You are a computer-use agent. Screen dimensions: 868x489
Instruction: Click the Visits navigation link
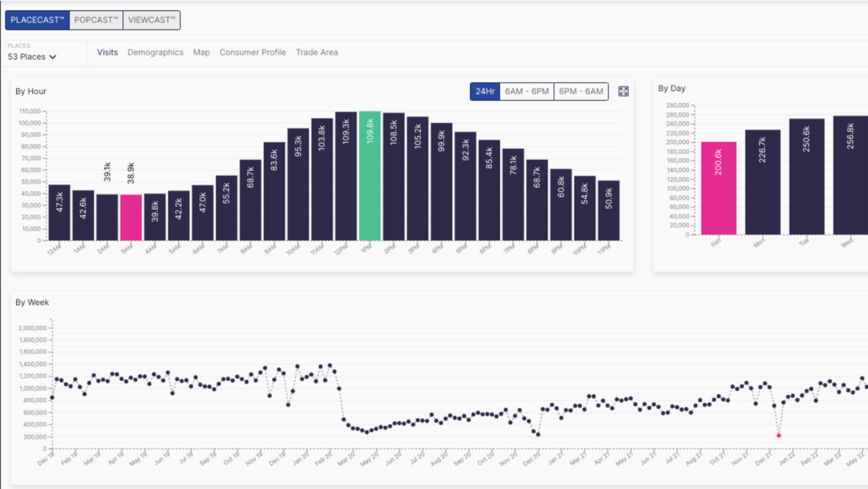click(107, 52)
